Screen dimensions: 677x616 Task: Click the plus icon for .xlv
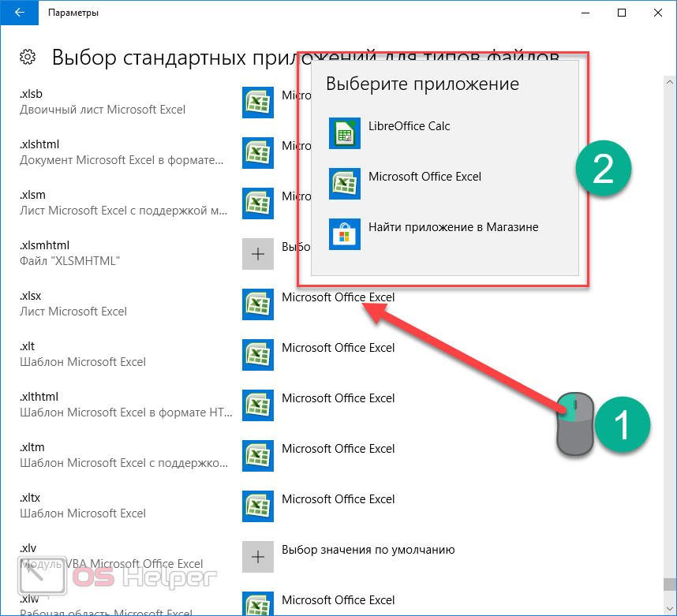258,557
